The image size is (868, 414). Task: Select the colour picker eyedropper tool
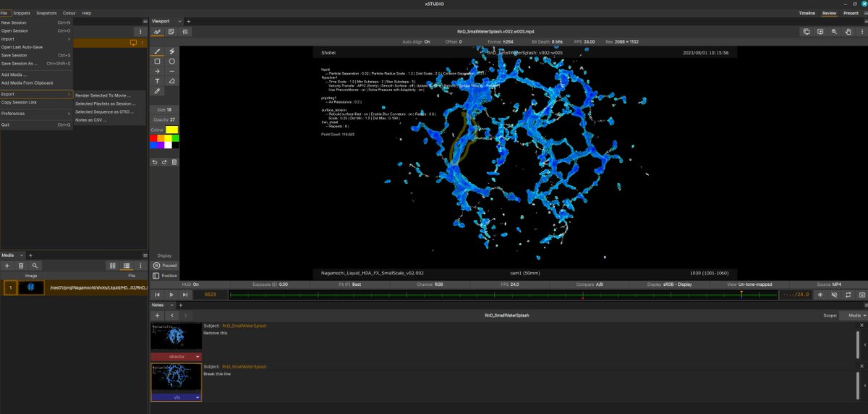tap(158, 92)
